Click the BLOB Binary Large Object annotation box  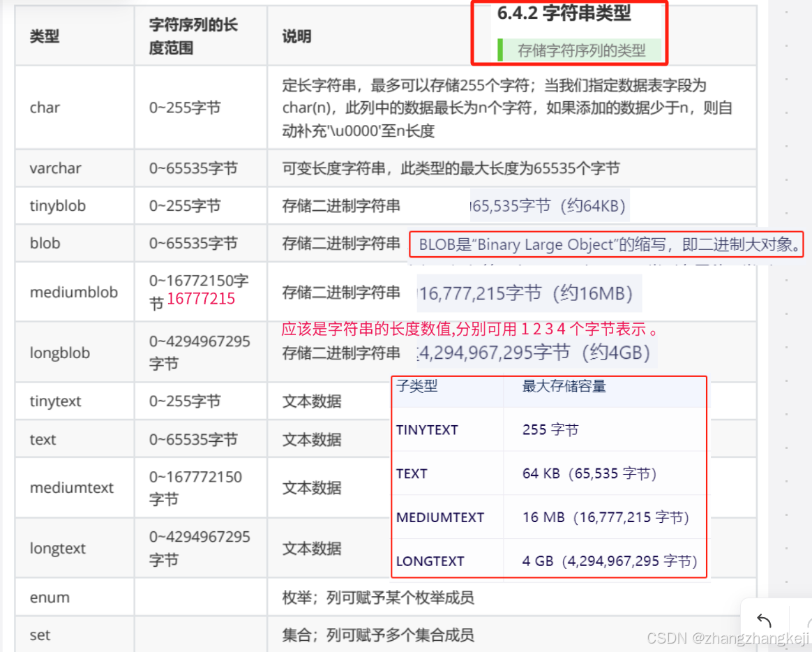coord(606,244)
